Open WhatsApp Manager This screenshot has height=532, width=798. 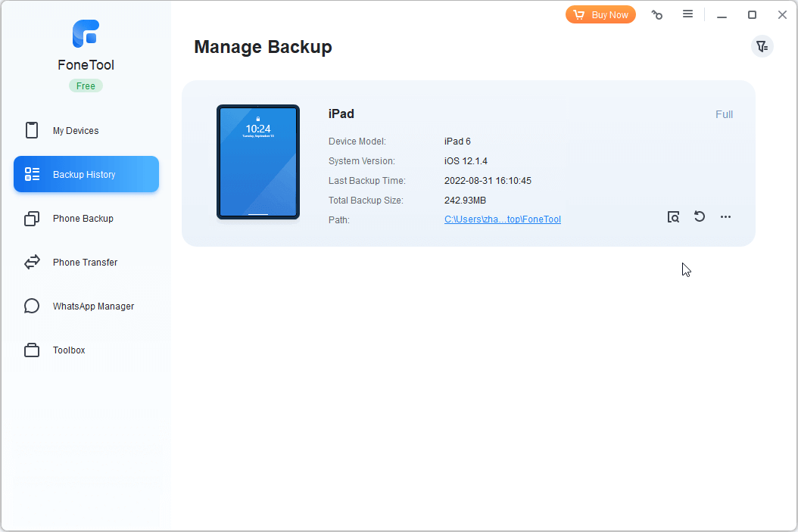pos(93,306)
